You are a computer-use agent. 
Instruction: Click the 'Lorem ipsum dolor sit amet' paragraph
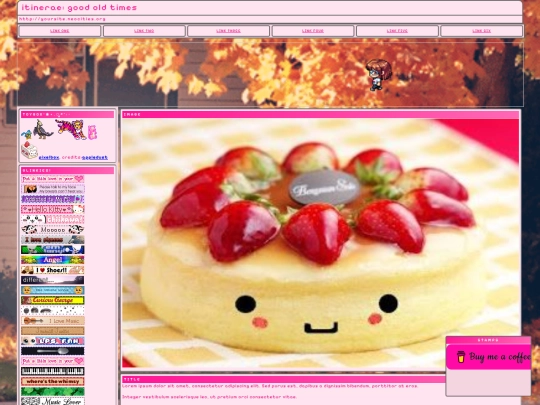tap(270, 386)
